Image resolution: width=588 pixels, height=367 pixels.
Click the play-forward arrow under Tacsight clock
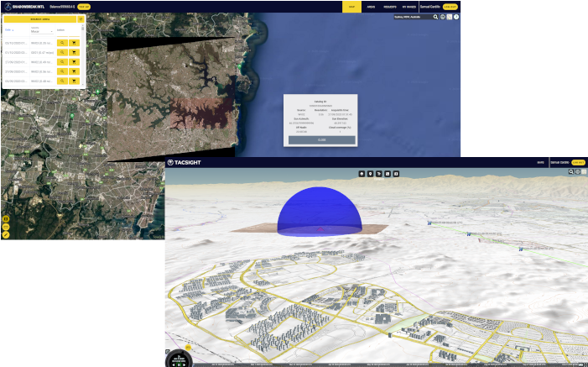(185, 364)
